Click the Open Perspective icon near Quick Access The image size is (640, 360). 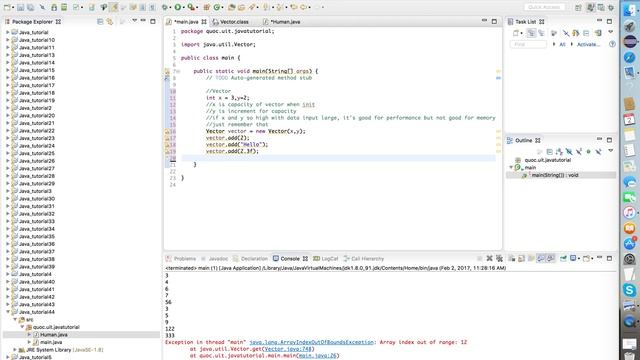578,7
